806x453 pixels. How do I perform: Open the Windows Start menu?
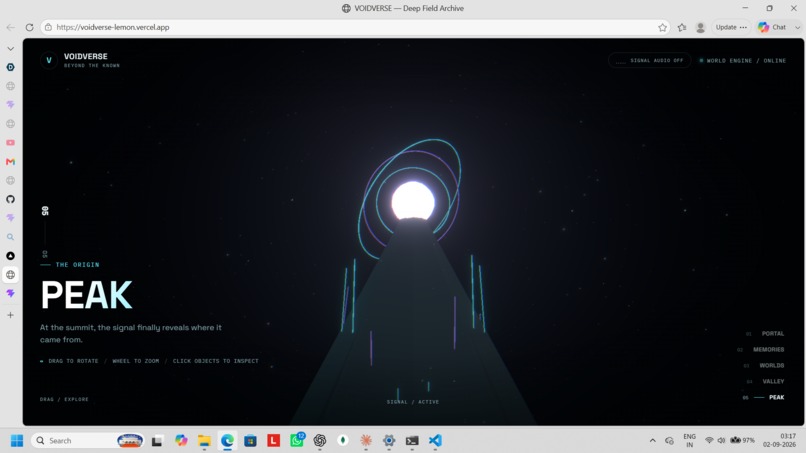tap(17, 441)
